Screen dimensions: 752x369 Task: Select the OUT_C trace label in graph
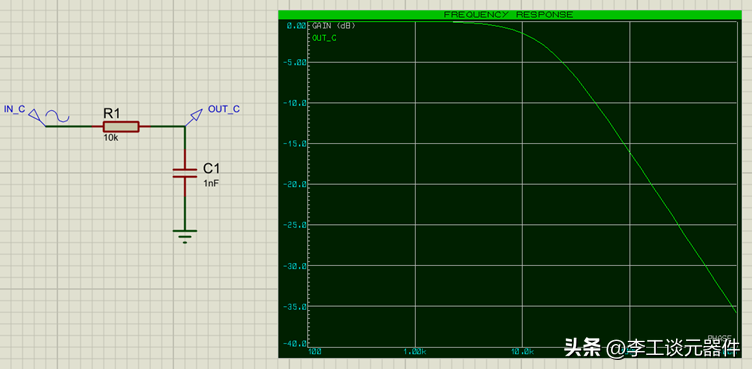click(324, 38)
